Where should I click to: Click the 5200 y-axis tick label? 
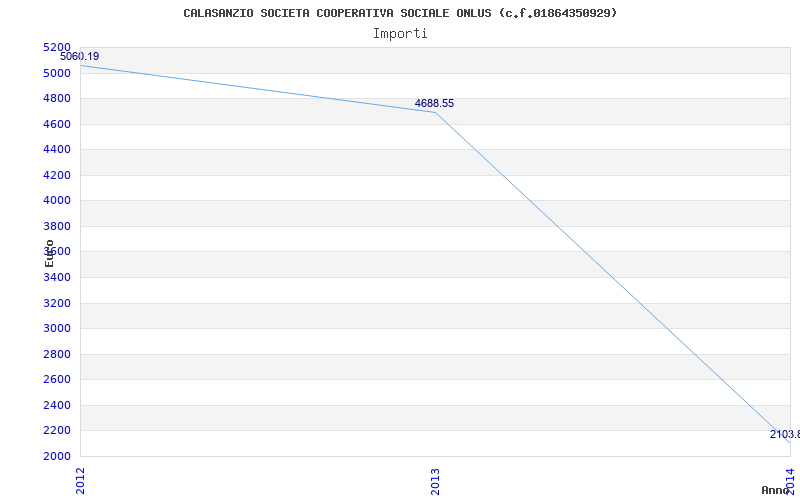pyautogui.click(x=57, y=47)
